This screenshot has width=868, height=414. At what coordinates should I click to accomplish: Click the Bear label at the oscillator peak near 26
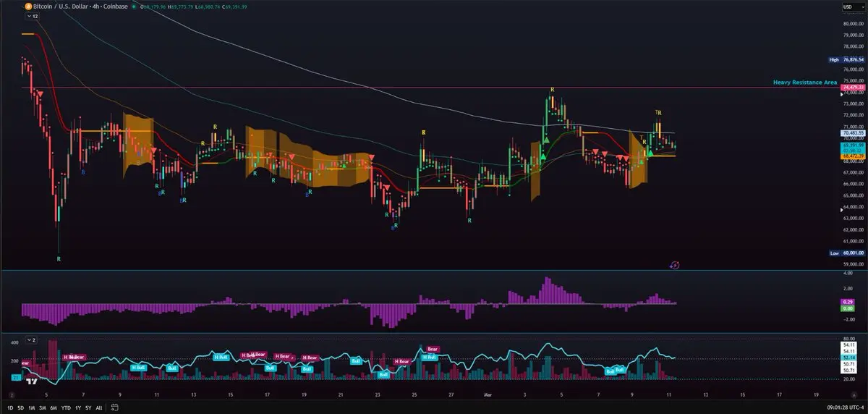433,349
